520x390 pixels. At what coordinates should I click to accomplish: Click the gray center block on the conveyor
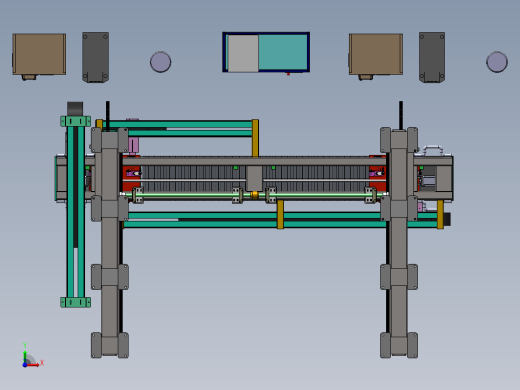[x=254, y=178]
